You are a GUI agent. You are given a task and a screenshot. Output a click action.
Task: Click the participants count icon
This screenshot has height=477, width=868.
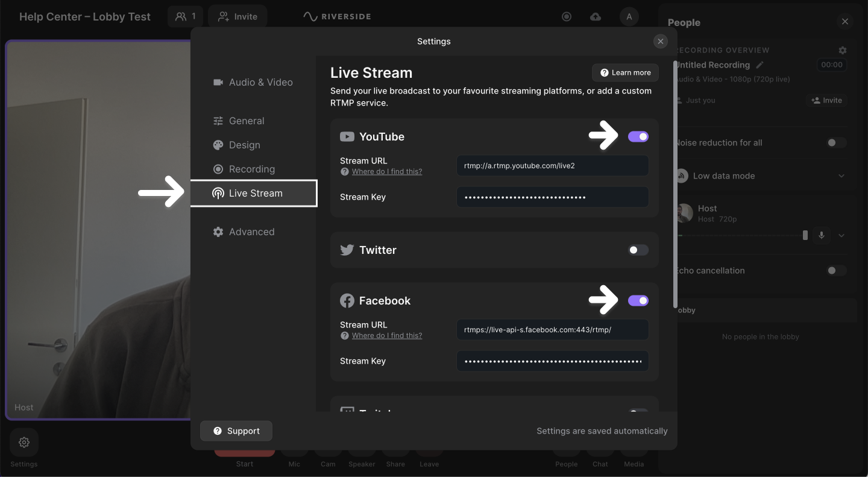click(x=185, y=17)
